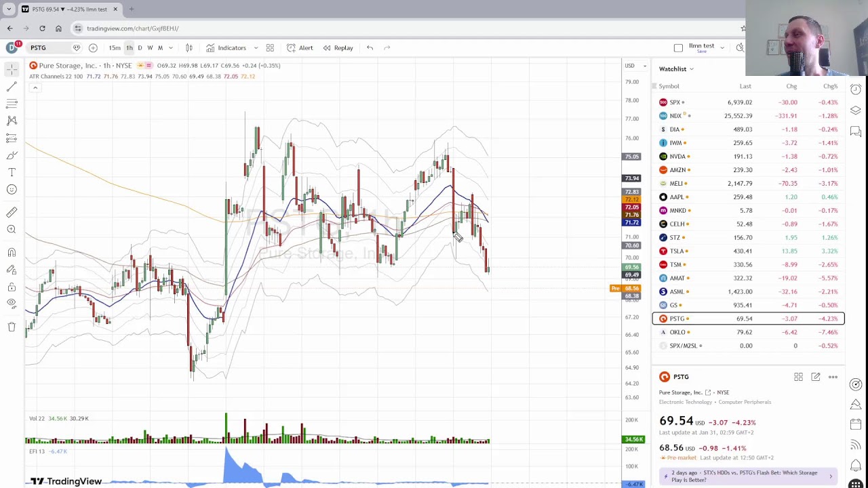Toggle lock all drawings
The height and width of the screenshot is (488, 868).
(x=12, y=287)
